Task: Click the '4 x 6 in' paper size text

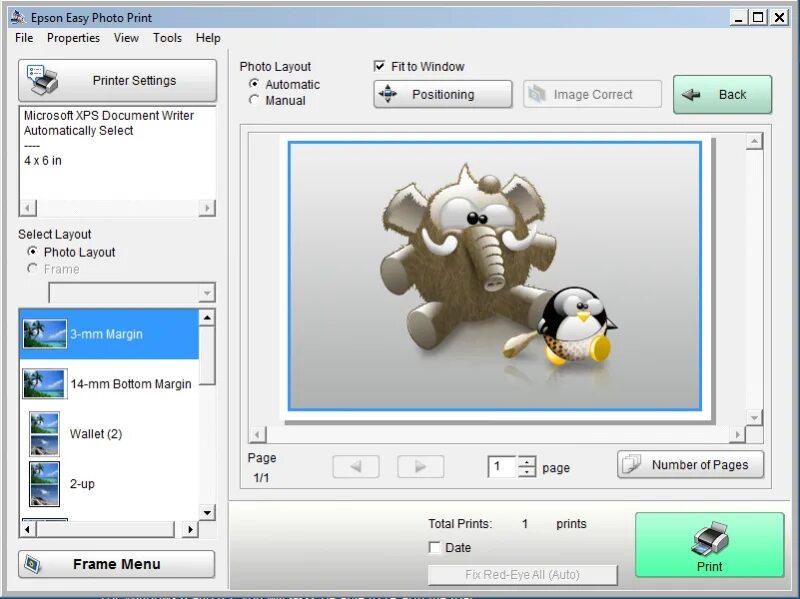Action: 43,160
